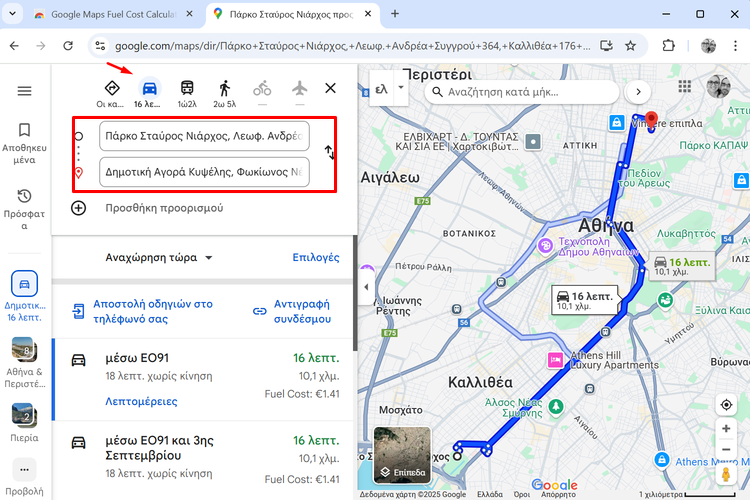Copy link Αντιγραφή συνδέσμου
Screen dimensions: 750x500
click(x=292, y=311)
